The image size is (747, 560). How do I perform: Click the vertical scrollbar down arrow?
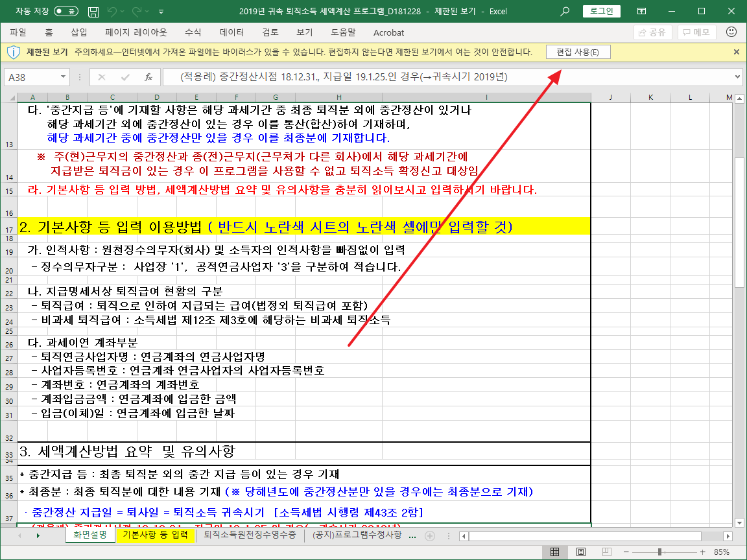[x=739, y=522]
